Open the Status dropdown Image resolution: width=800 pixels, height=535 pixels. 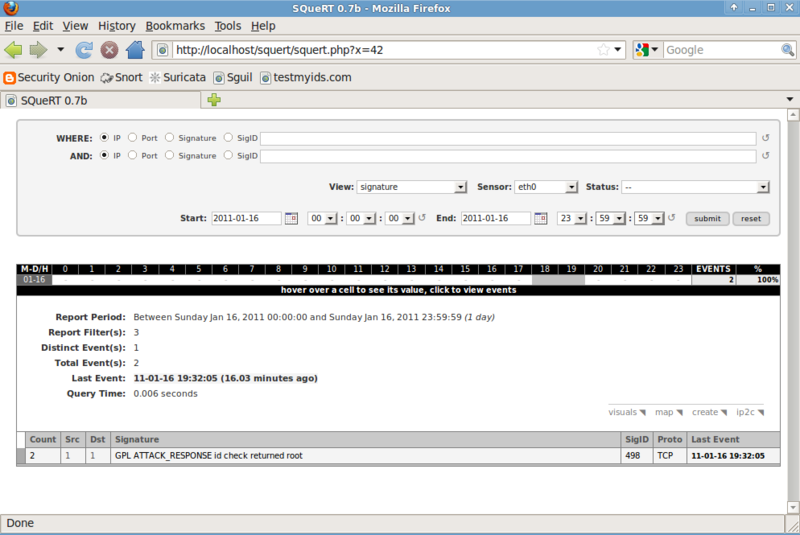click(695, 187)
